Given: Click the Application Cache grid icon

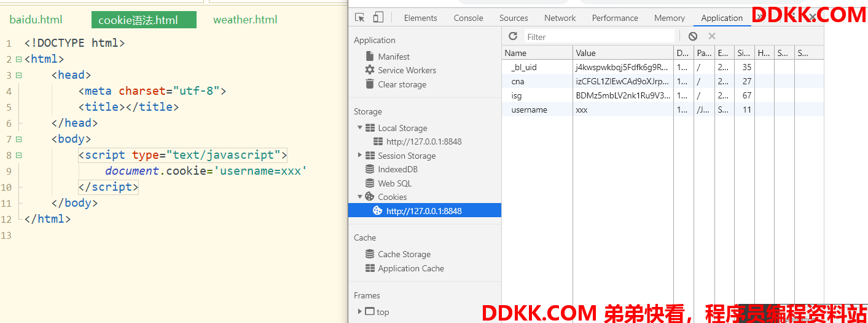Looking at the screenshot, I should [370, 268].
